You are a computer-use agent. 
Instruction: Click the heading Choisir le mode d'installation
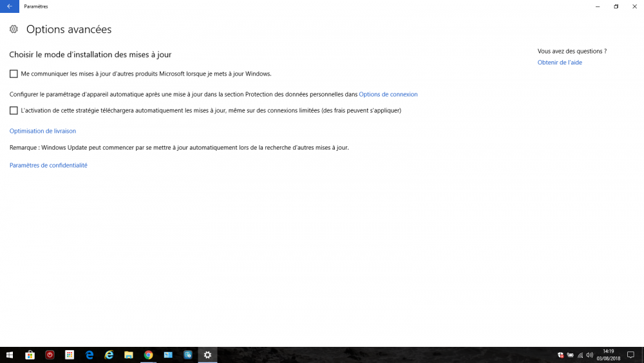click(x=90, y=54)
